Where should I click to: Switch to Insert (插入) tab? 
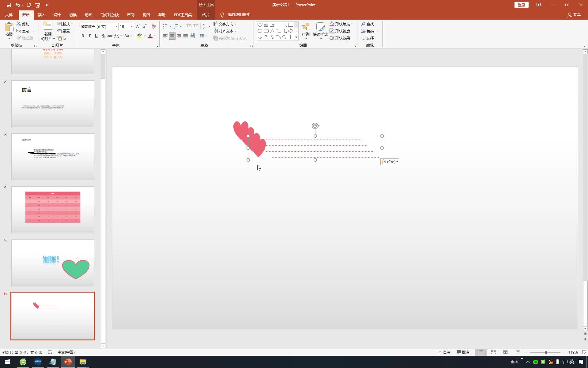click(41, 15)
